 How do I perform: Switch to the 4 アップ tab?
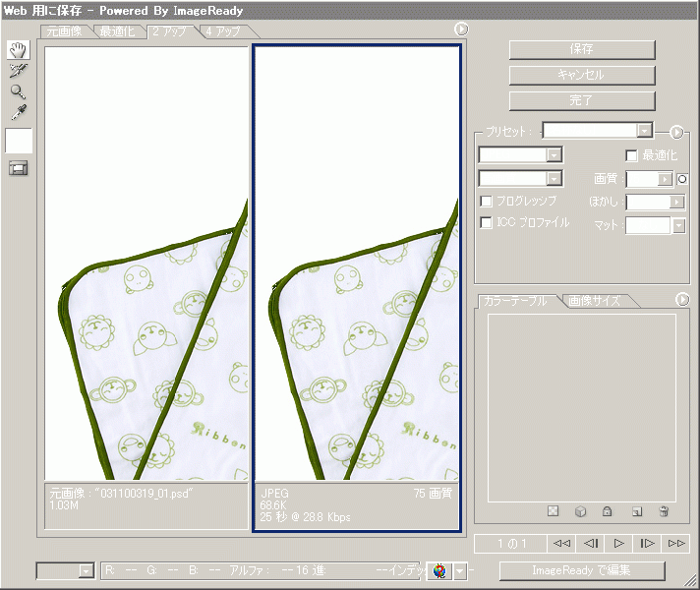click(x=222, y=31)
